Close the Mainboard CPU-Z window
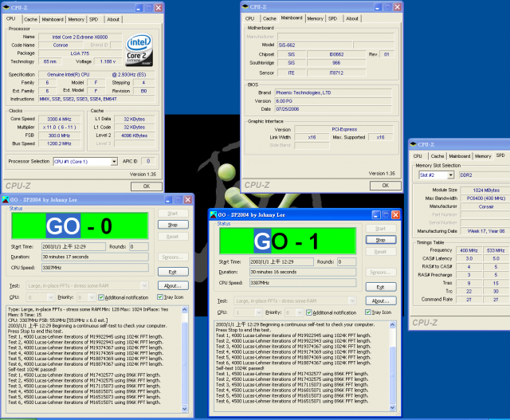Screen dimensions: 510x420 point(398,7)
